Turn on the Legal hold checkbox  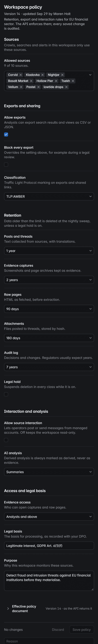[6, 394]
